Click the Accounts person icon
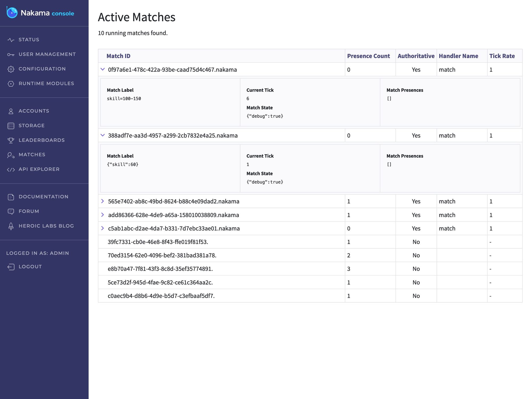This screenshot has width=532, height=399. click(x=11, y=111)
